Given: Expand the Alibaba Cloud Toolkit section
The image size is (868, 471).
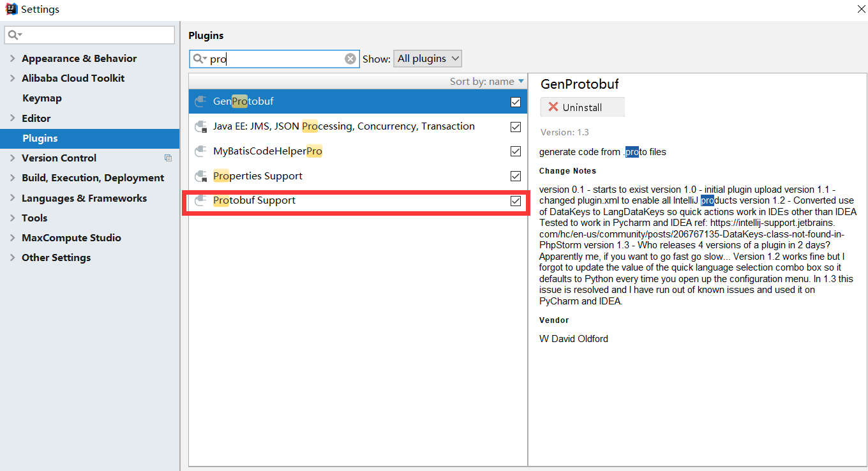Looking at the screenshot, I should (12, 78).
